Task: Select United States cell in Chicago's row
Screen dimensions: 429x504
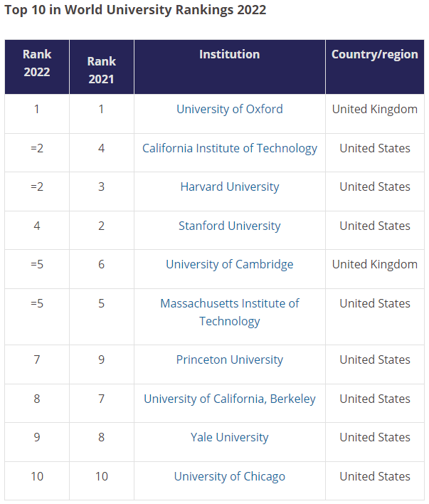Action: 374,476
